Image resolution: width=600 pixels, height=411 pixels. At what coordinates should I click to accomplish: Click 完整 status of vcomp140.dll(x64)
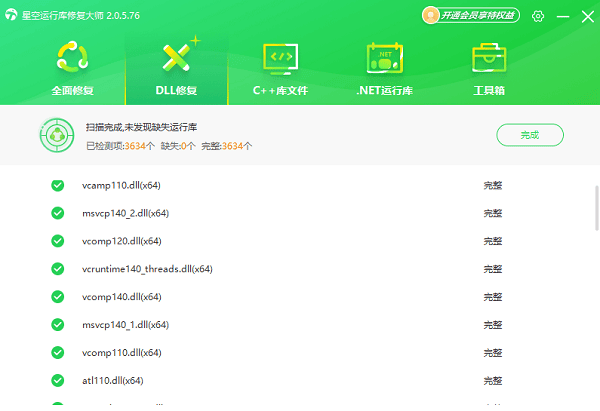click(493, 297)
